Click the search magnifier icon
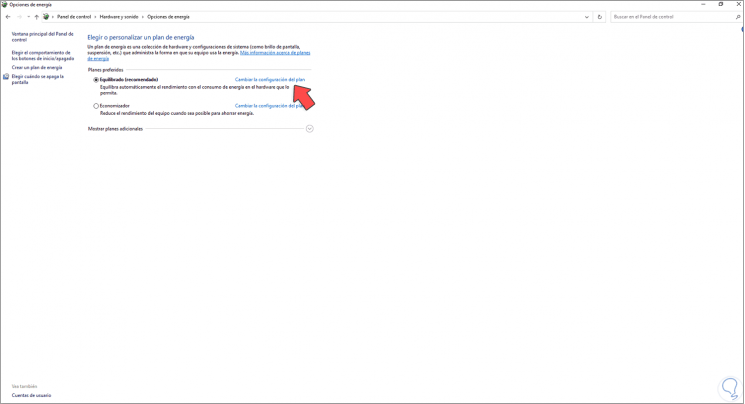Image resolution: width=745 pixels, height=404 pixels. point(738,17)
